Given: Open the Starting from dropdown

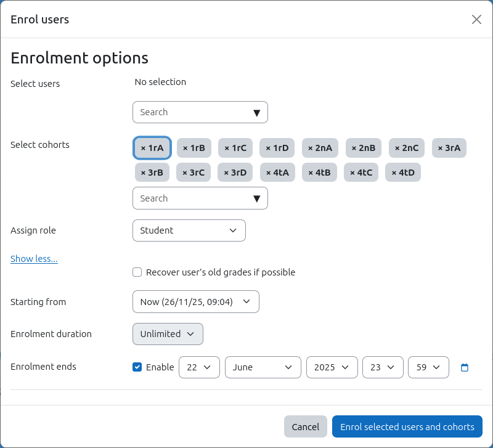Looking at the screenshot, I should tap(195, 302).
